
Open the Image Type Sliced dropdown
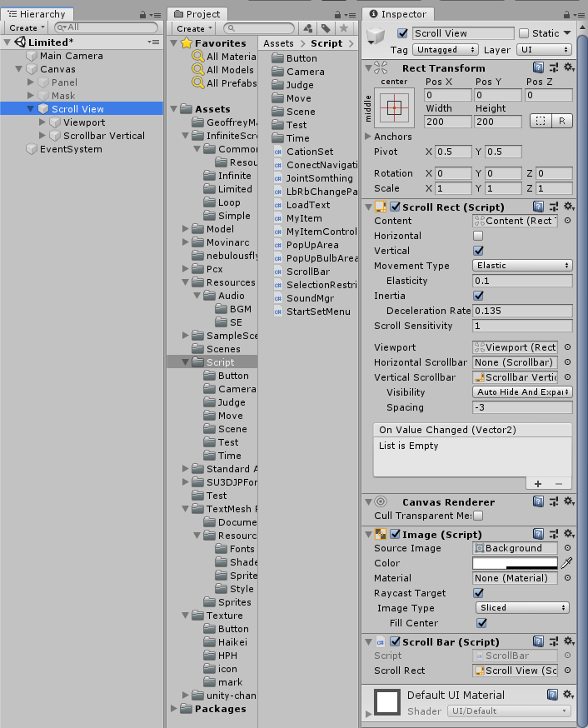522,608
